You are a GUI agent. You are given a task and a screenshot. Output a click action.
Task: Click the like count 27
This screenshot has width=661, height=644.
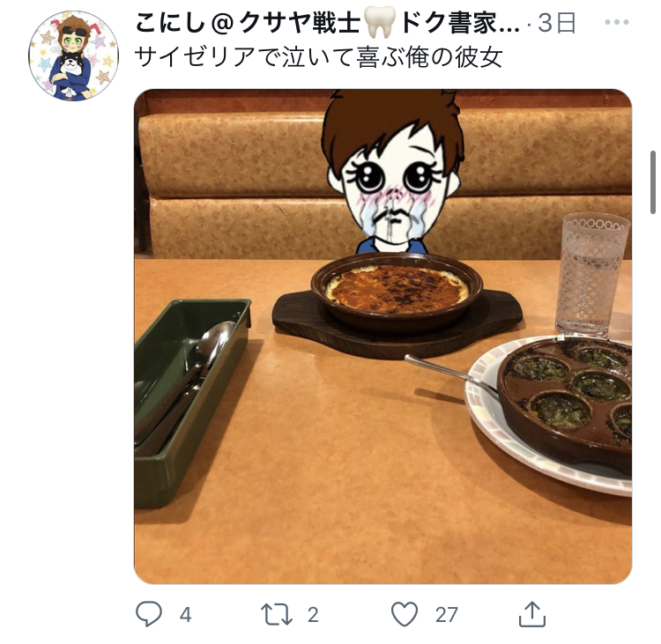pyautogui.click(x=447, y=615)
